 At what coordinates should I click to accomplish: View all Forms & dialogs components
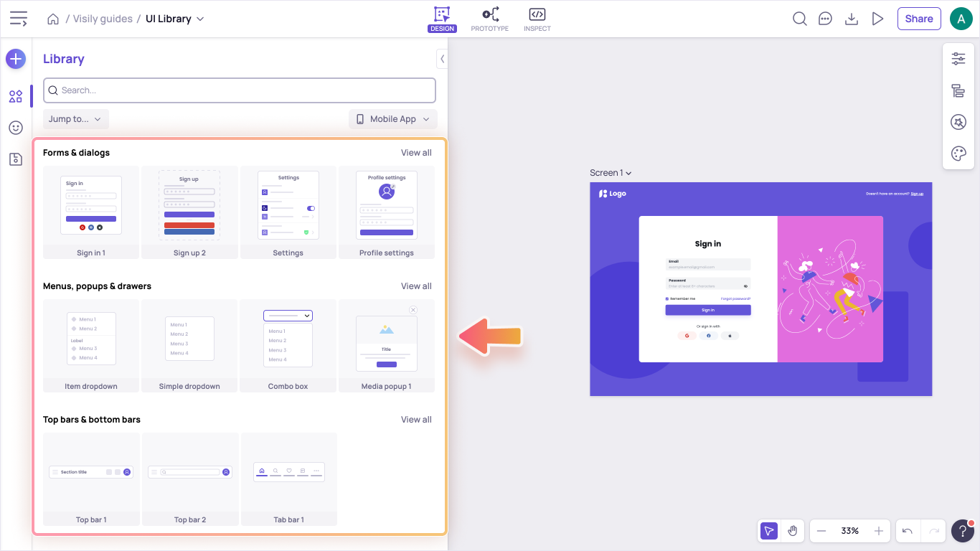pyautogui.click(x=416, y=152)
